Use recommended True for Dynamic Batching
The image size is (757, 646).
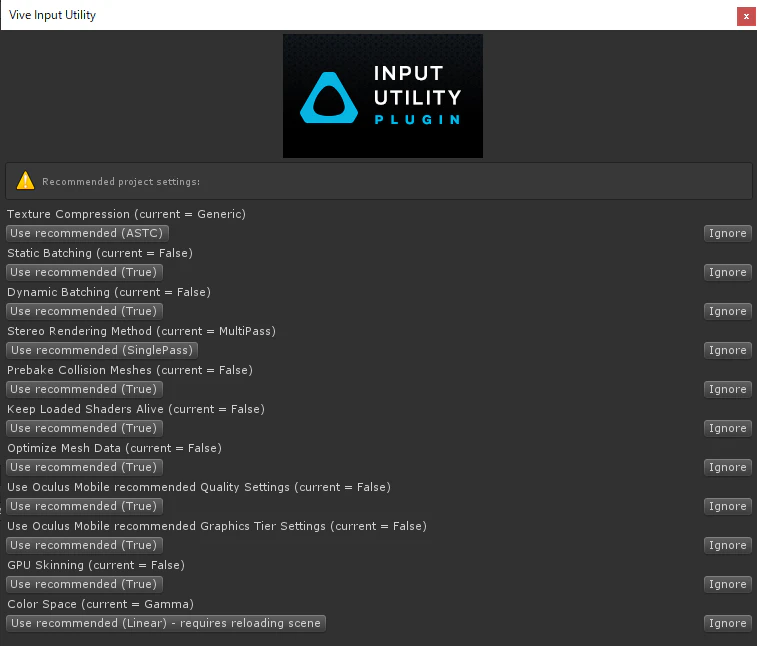click(84, 311)
